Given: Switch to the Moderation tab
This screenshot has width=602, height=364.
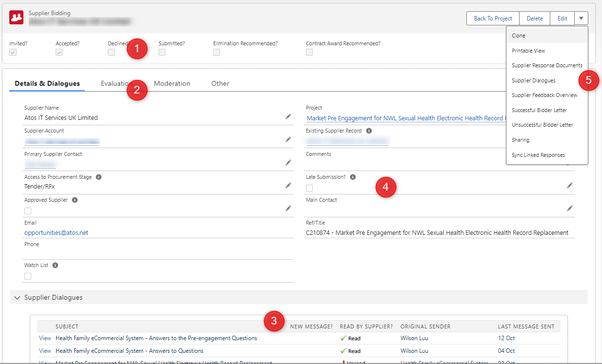Looking at the screenshot, I should [172, 83].
